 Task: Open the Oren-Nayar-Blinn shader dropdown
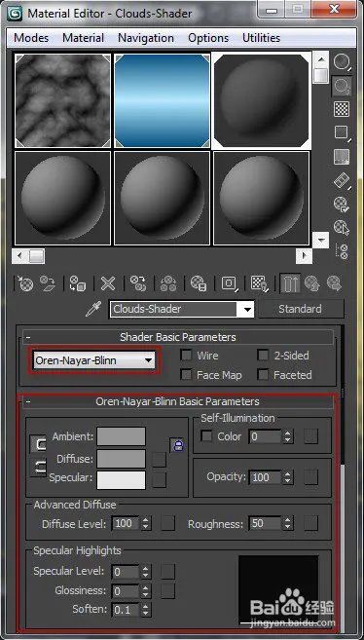tap(94, 360)
